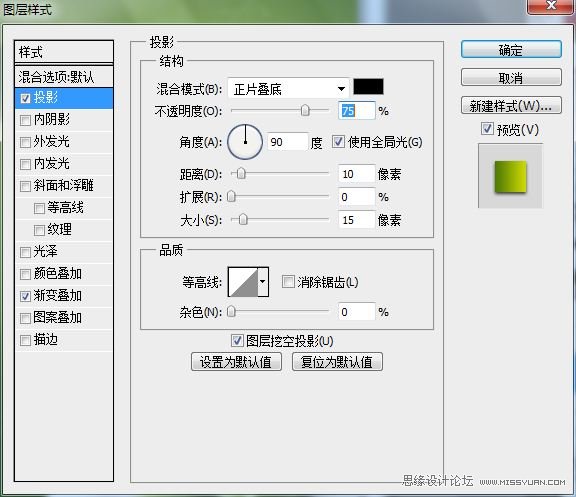Open the 描边 style row label

coord(46,340)
